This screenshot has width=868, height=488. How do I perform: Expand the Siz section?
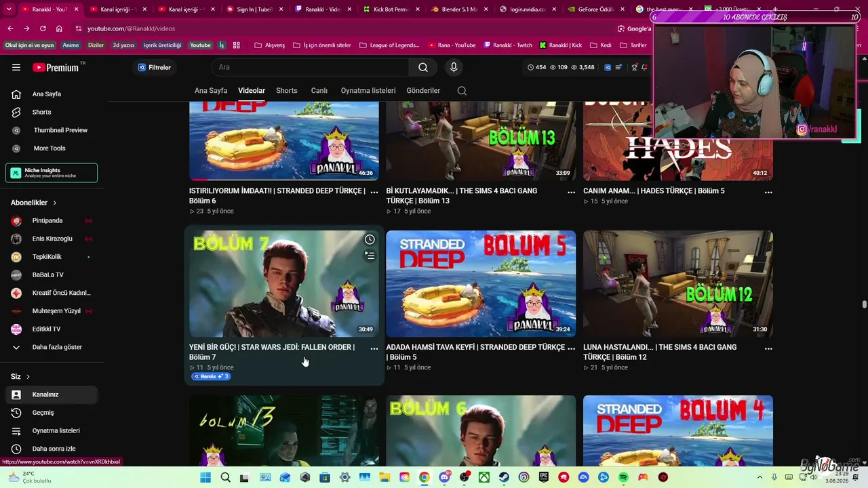pos(20,377)
